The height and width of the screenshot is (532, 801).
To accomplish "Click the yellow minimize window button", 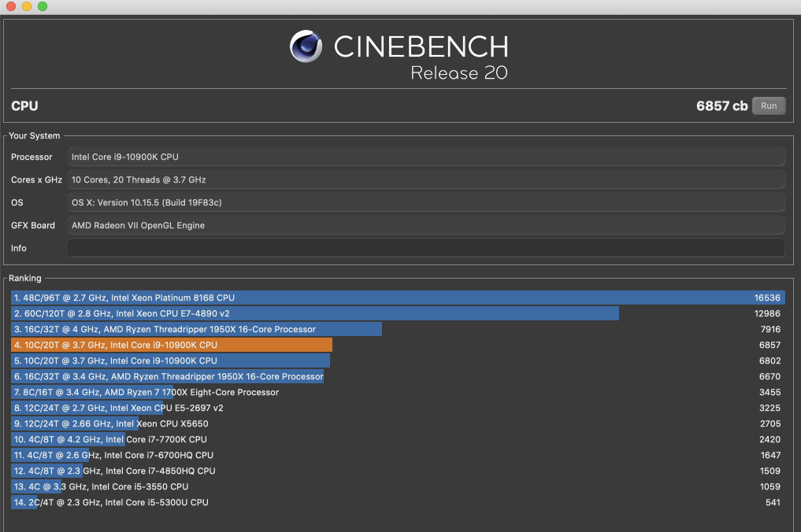I will pyautogui.click(x=27, y=6).
